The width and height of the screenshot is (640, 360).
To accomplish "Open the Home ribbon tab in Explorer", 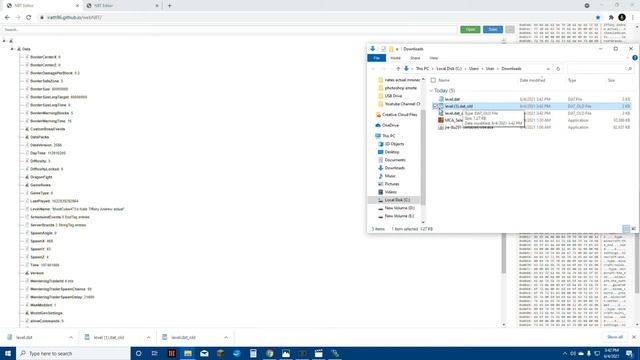I will 396,58.
